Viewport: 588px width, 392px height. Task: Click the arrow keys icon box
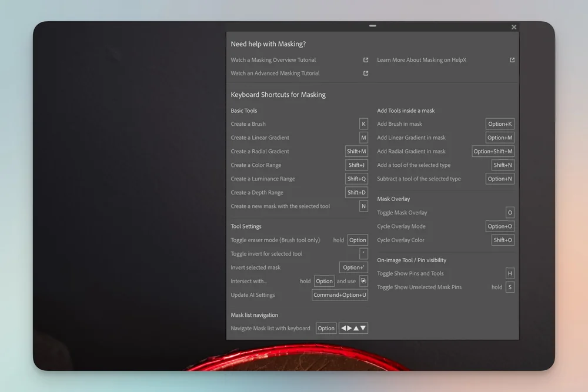[x=353, y=329]
